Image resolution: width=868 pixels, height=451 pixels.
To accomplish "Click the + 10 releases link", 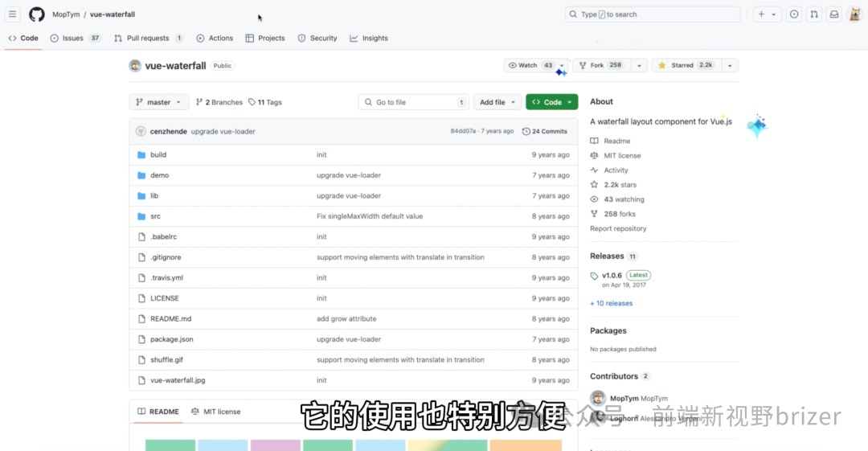I will point(611,304).
